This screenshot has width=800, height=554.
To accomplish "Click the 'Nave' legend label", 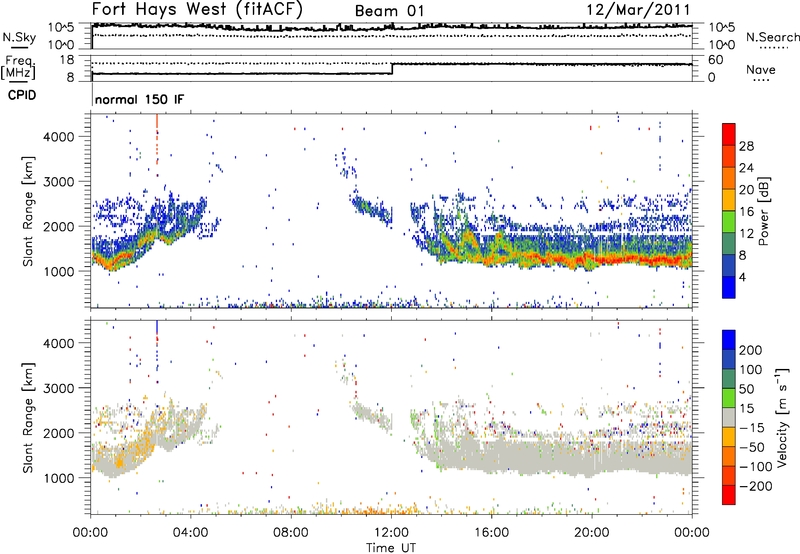I will [761, 69].
